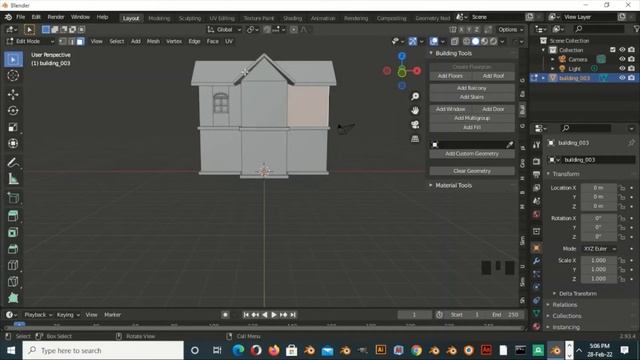This screenshot has height=360, width=640.
Task: Adjust the Scale X value field
Action: 598,260
